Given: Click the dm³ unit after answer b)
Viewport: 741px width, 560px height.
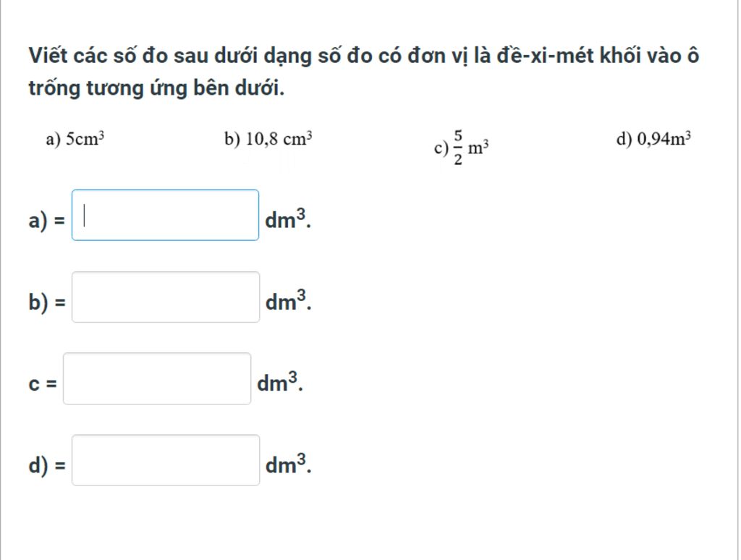Looking at the screenshot, I should 287,300.
